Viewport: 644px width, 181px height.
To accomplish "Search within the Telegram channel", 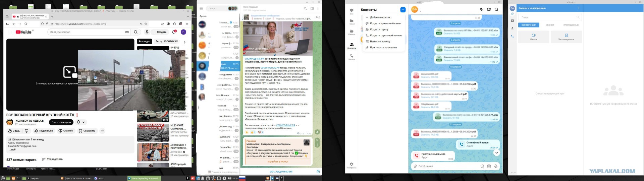I will coord(305,9).
